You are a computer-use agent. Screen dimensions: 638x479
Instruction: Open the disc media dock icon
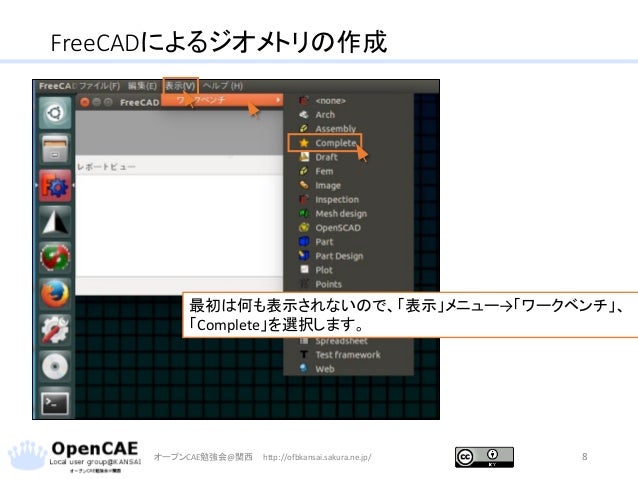pos(55,366)
